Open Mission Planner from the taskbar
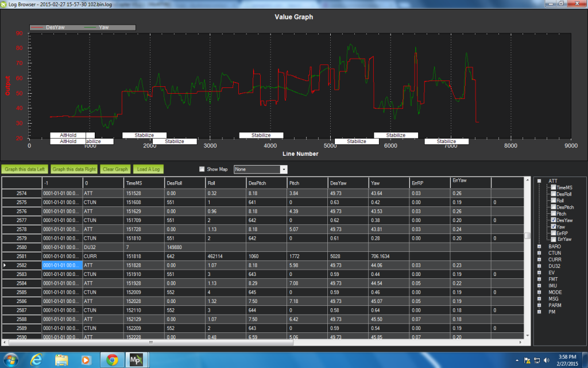 pos(137,360)
